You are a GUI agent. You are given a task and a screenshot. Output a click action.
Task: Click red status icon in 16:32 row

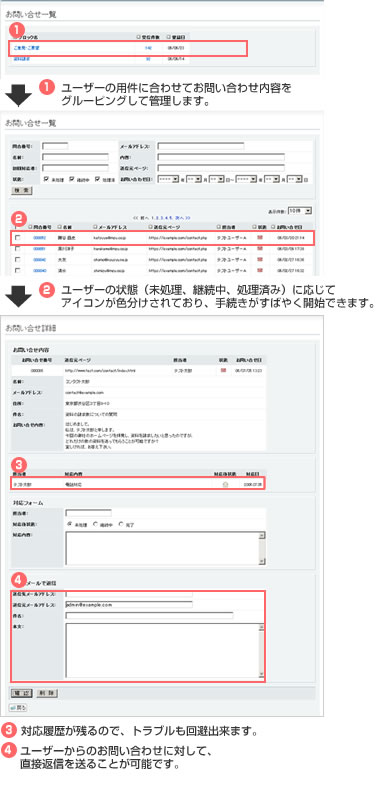click(x=260, y=271)
